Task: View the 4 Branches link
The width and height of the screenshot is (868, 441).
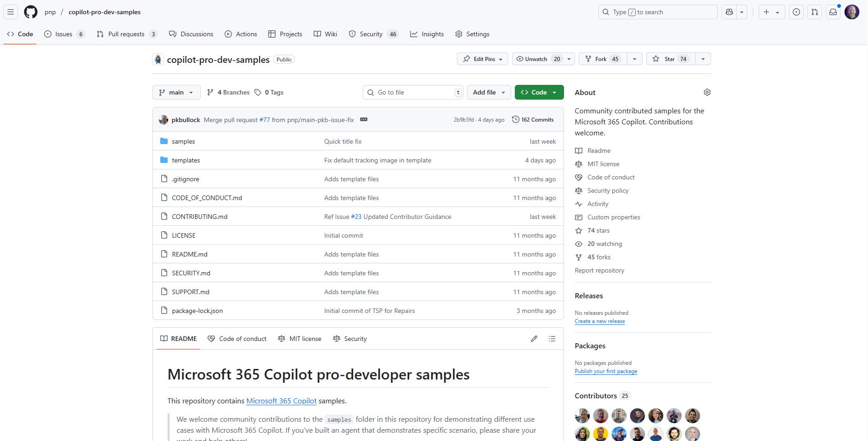Action: click(228, 92)
